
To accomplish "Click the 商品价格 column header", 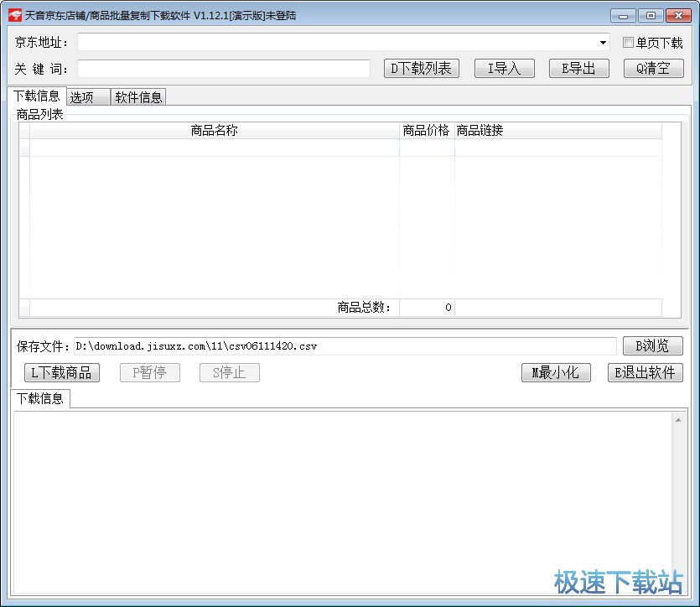I will (426, 130).
